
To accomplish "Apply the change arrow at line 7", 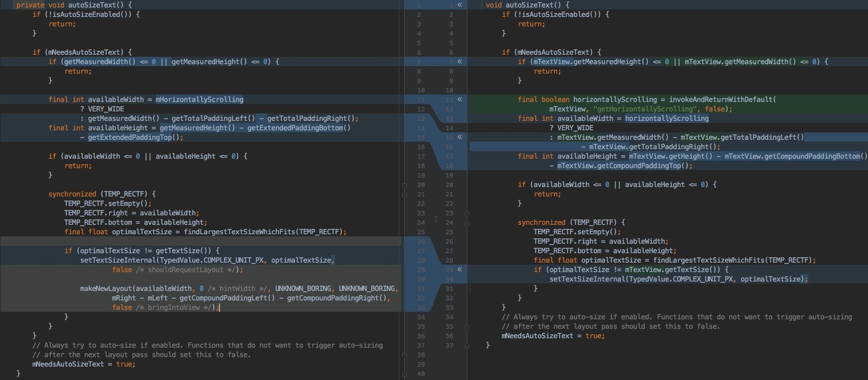I will pos(460,62).
